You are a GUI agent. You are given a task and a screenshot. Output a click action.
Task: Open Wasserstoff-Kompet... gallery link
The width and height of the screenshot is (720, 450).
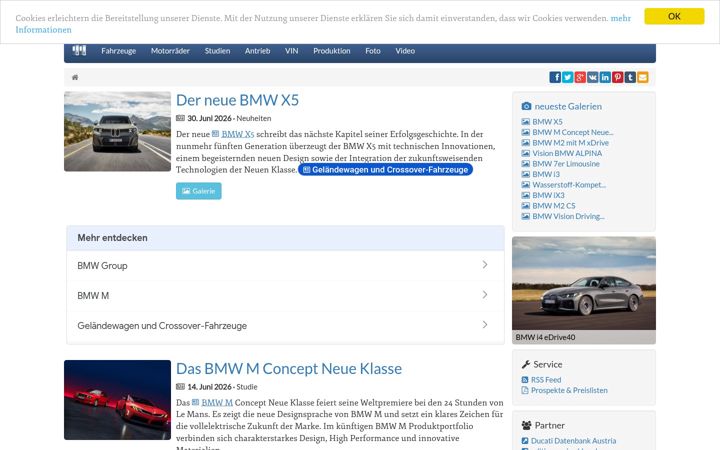[569, 185]
